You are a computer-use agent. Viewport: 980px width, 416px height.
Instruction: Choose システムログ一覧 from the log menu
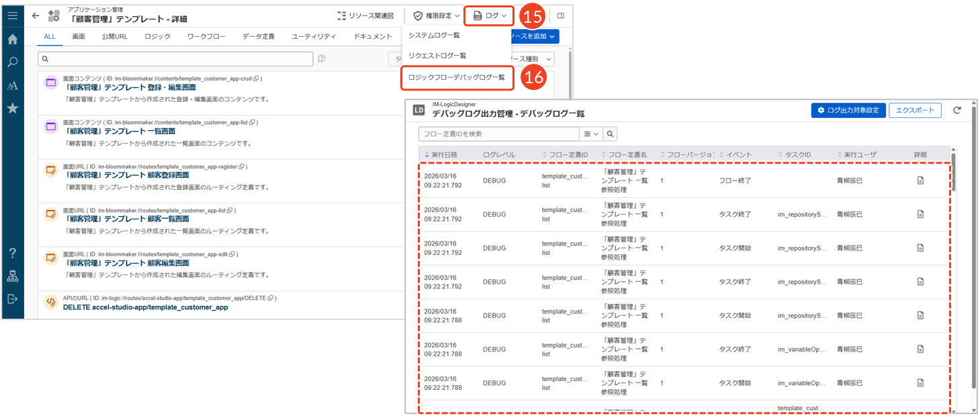point(434,35)
